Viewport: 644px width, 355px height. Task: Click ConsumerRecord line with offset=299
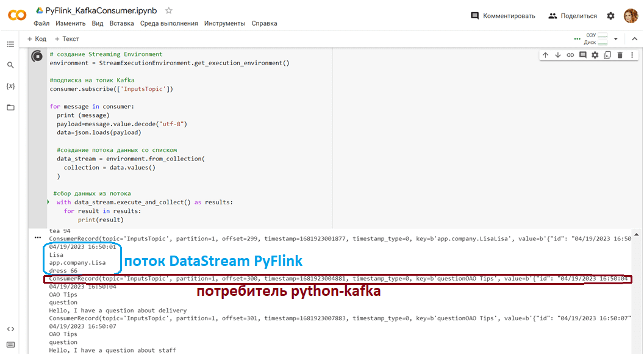[x=340, y=238]
